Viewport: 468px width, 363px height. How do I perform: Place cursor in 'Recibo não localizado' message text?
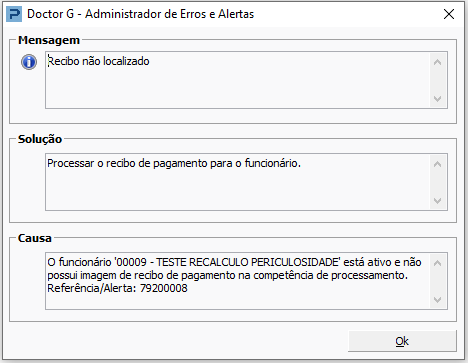coord(99,61)
